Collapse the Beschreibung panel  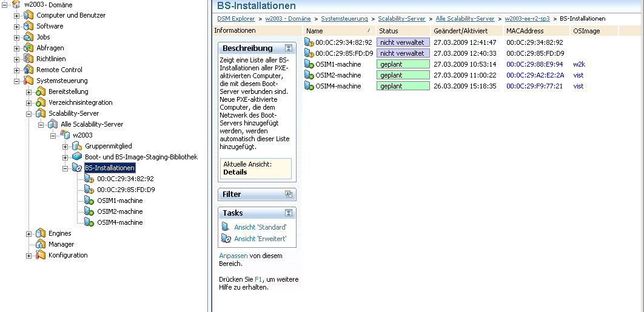point(289,48)
